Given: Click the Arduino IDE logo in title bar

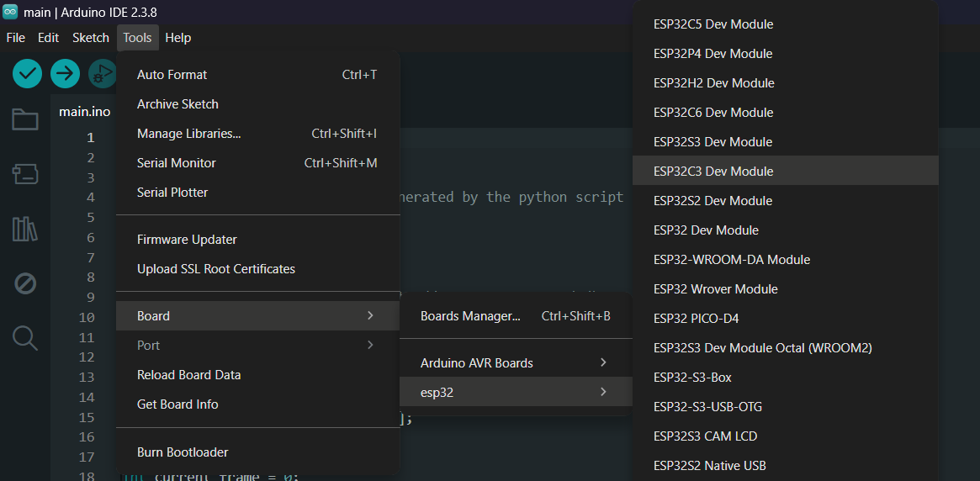Looking at the screenshot, I should pyautogui.click(x=10, y=11).
